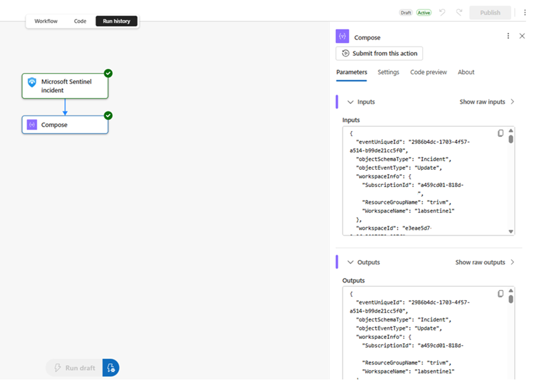The width and height of the screenshot is (544, 392).
Task: Collapse the Outputs section
Action: pos(350,262)
